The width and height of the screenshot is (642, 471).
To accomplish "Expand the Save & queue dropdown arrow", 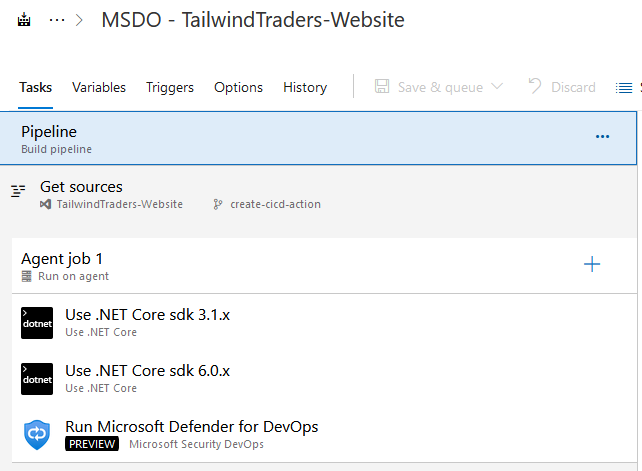I will 497,86.
